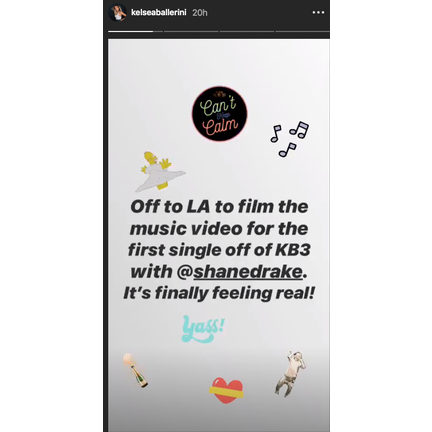Jump to fourth story progress segment
432x432 pixels.
tap(302, 32)
